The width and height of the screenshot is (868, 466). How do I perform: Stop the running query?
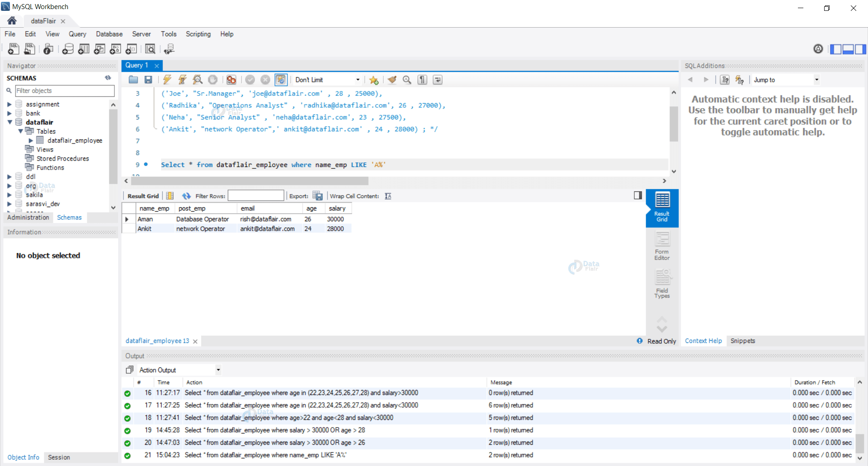(212, 80)
